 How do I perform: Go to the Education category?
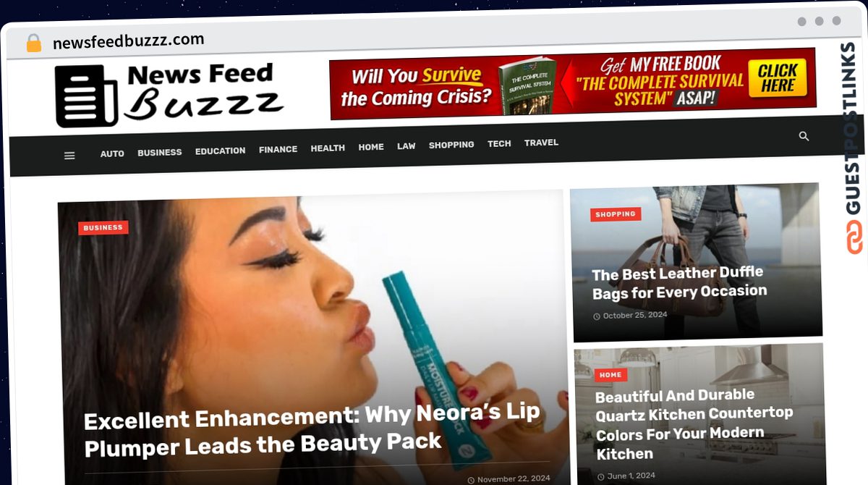220,151
